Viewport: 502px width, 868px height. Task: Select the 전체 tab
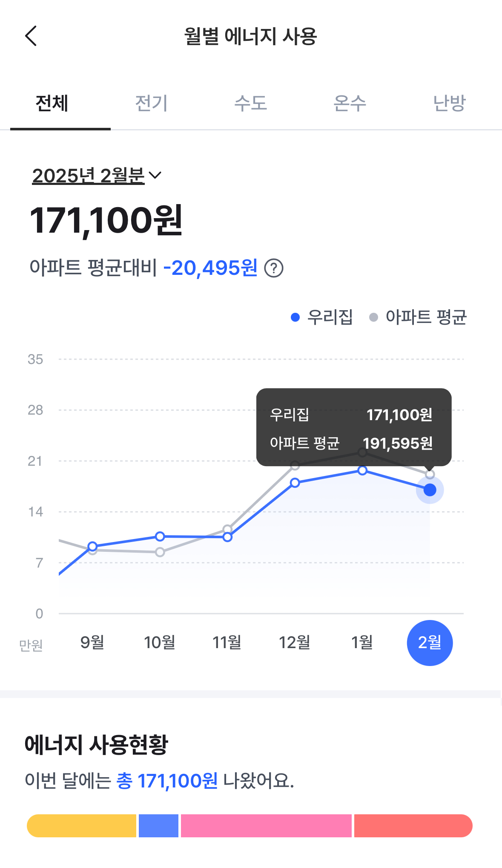[x=52, y=104]
